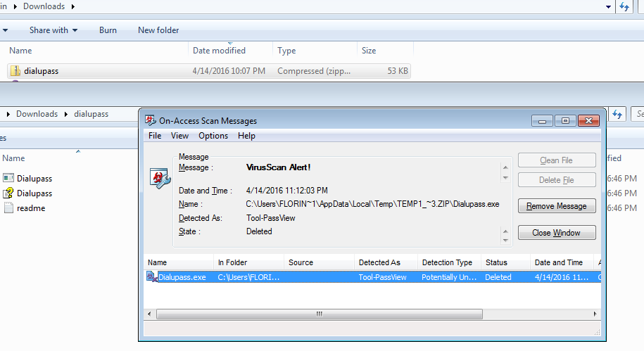Click the 53 KB size value
The image size is (644, 351).
(398, 71)
